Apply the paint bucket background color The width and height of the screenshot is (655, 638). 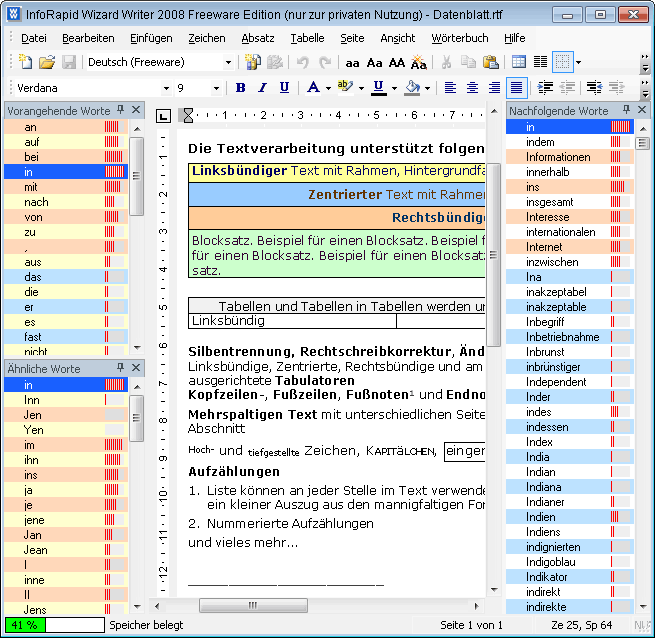412,88
